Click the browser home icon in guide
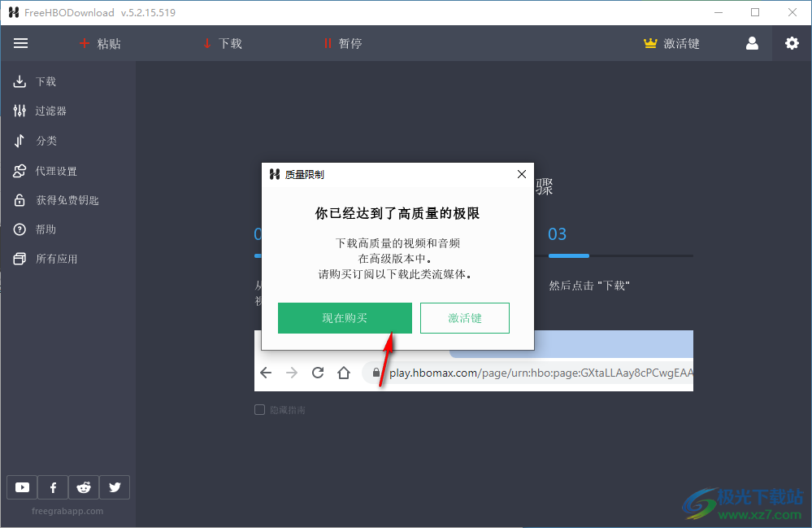 344,373
